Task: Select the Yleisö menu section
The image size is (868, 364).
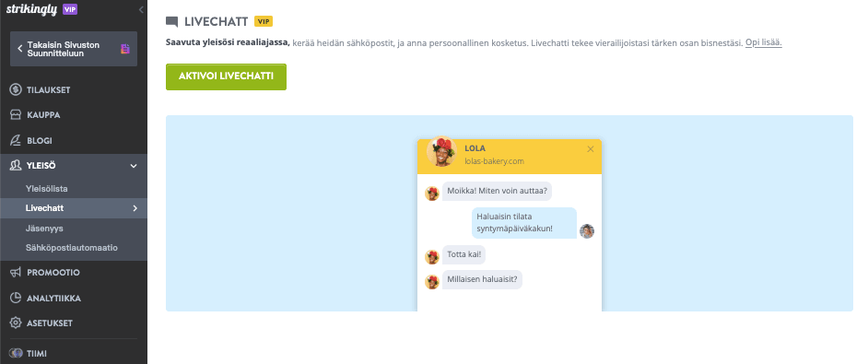Action: click(74, 166)
